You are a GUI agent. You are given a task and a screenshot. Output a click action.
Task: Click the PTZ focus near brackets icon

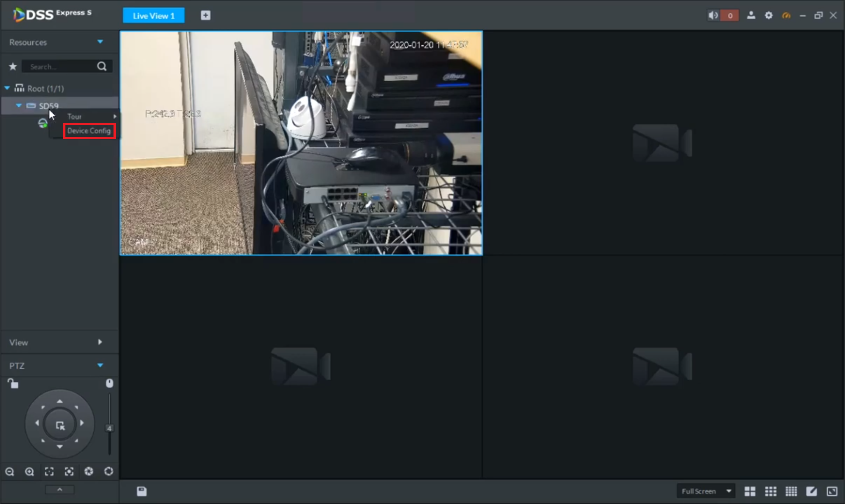[x=49, y=472]
